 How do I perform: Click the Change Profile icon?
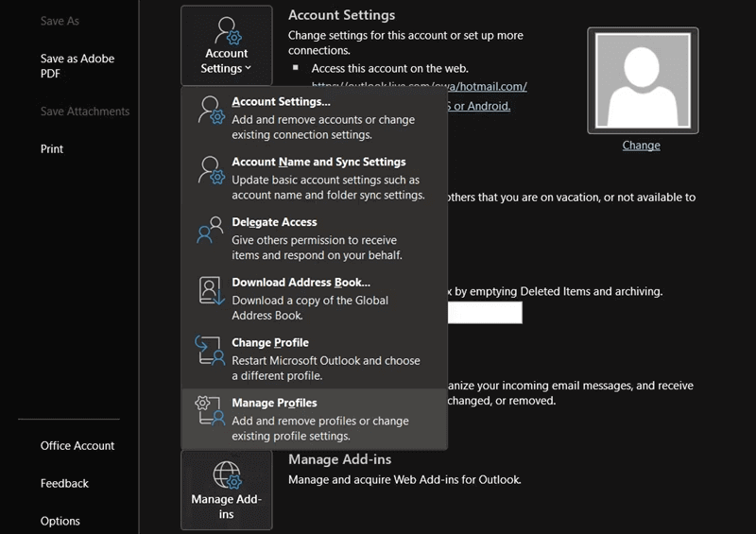pos(211,351)
